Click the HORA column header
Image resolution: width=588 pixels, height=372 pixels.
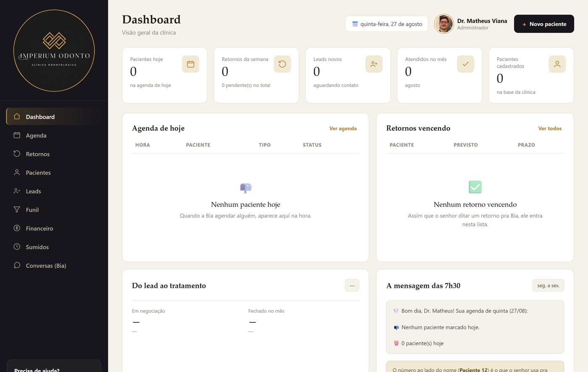click(142, 145)
